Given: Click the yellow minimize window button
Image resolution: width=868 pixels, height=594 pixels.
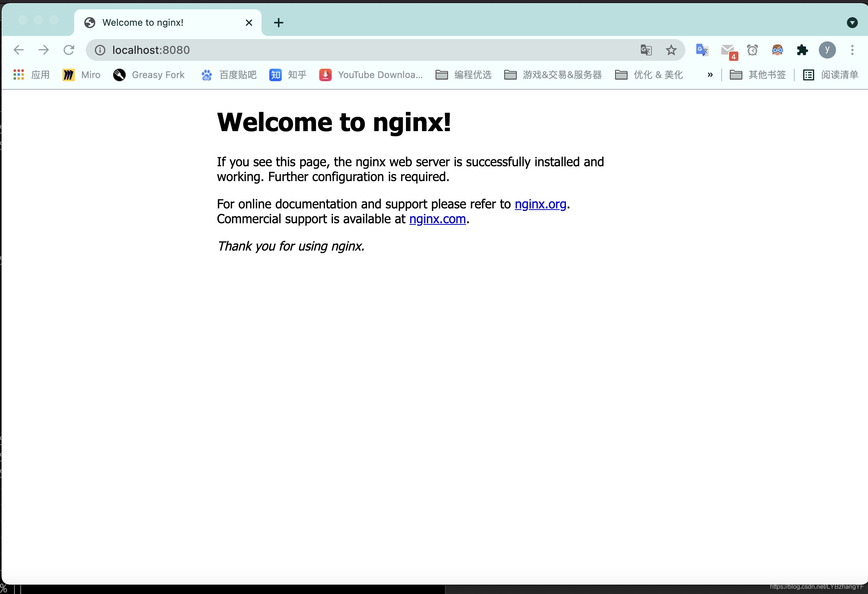Looking at the screenshot, I should (38, 20).
